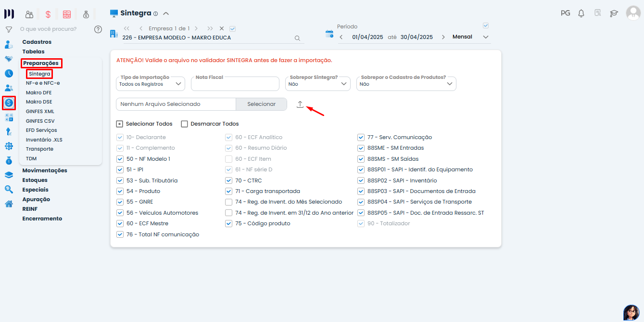Click the graduation cap training icon
Viewport: 644px width, 322px height.
click(x=614, y=13)
